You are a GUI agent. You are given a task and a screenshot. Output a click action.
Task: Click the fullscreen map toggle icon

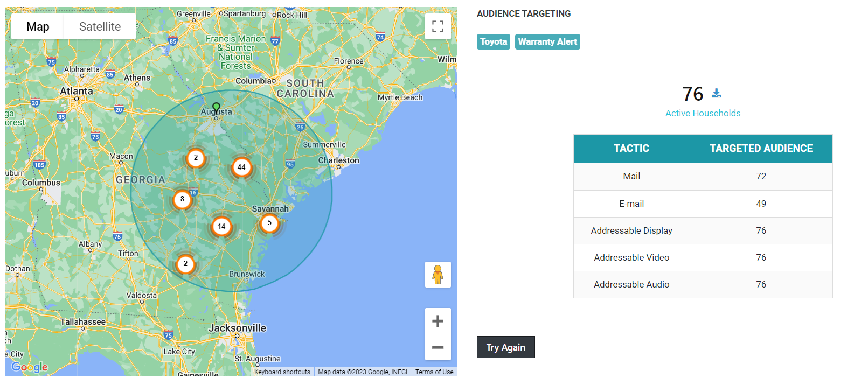[x=438, y=26]
